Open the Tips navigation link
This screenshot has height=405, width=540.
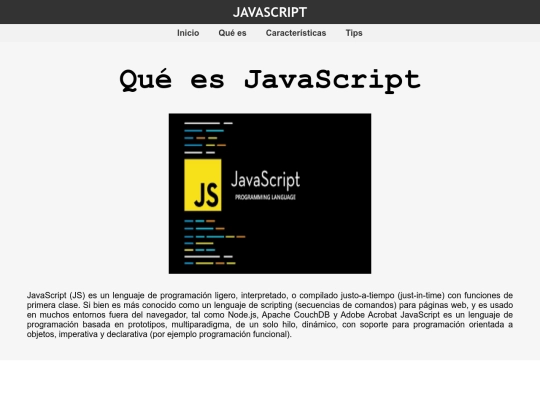354,33
